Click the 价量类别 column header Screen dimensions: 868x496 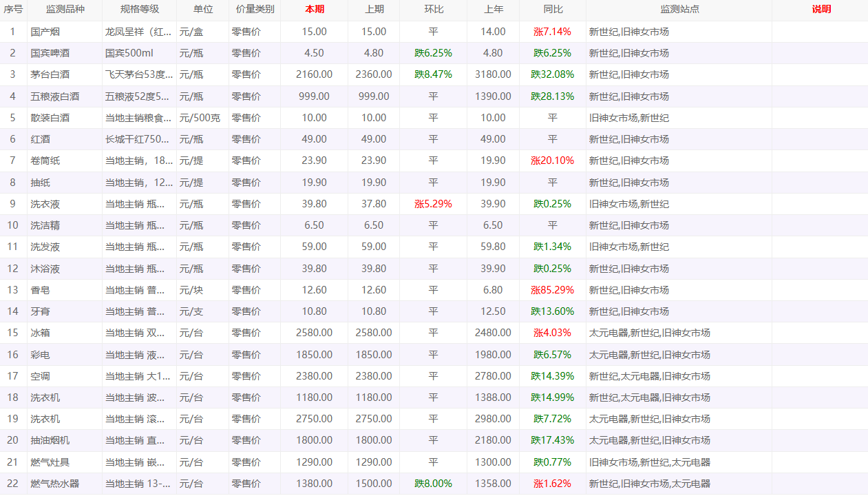(x=255, y=10)
